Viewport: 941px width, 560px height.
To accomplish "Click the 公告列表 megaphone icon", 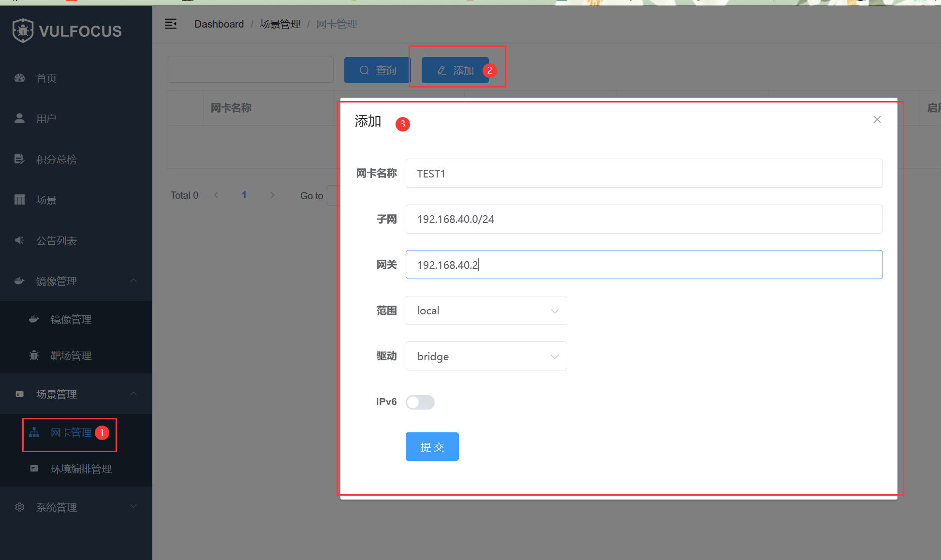I will [x=20, y=240].
